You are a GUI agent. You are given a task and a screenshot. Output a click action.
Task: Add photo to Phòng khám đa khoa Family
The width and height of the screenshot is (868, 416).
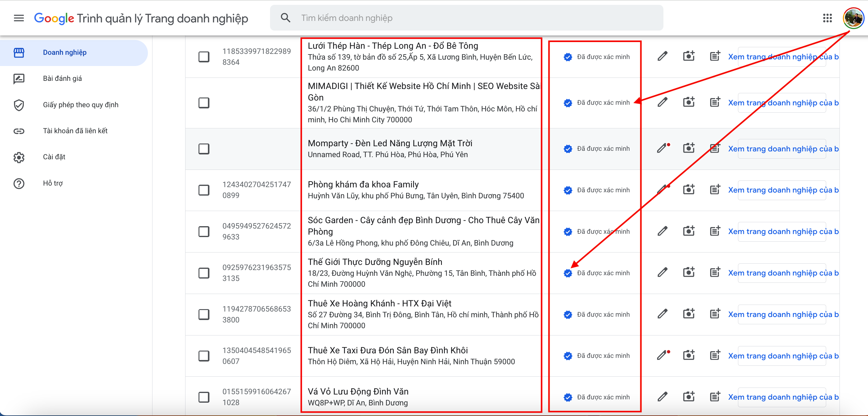point(689,190)
